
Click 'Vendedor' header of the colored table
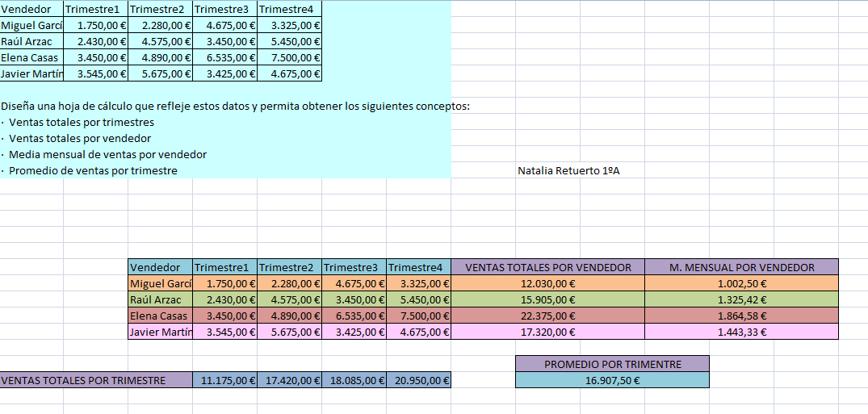[x=161, y=267]
